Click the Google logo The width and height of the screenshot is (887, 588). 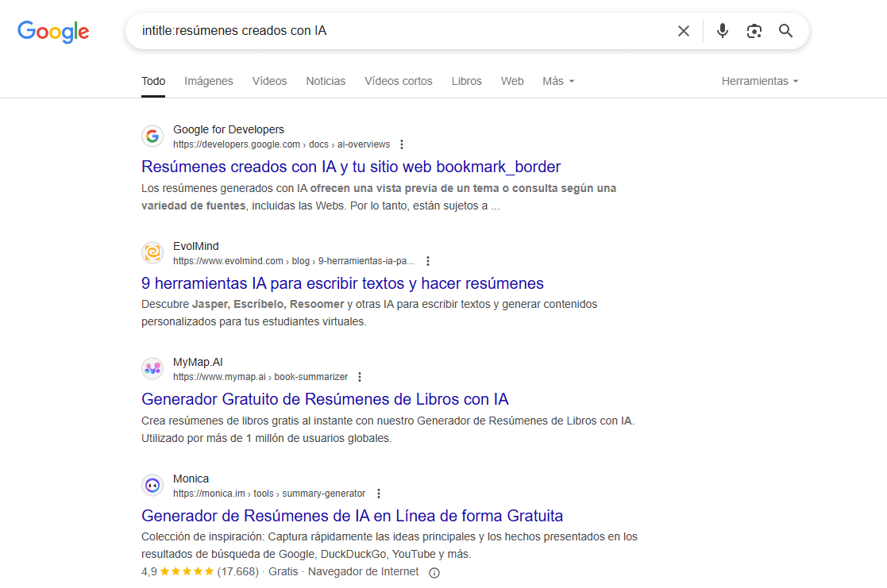pos(53,32)
